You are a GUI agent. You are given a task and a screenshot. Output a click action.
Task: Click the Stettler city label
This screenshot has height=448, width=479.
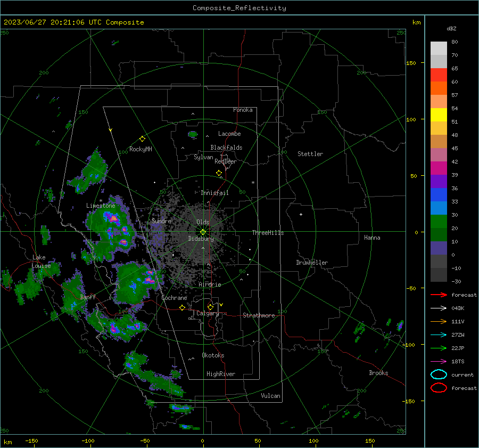[310, 154]
